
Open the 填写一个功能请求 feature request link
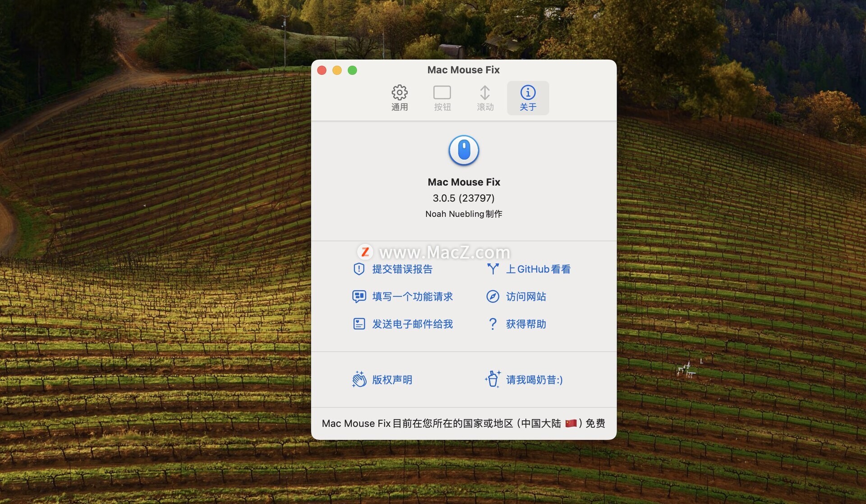(412, 297)
